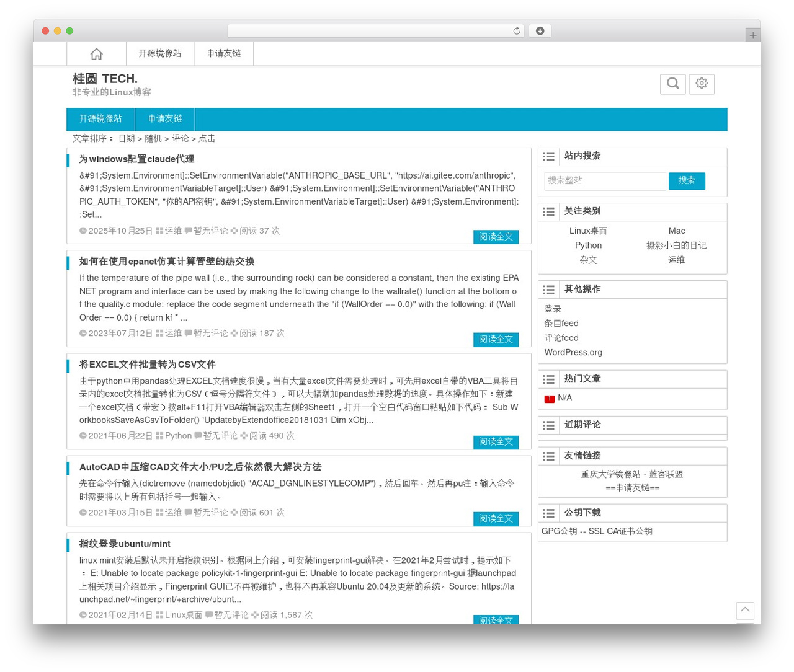
Task: Open the 运维 category in sidebar
Action: (677, 260)
